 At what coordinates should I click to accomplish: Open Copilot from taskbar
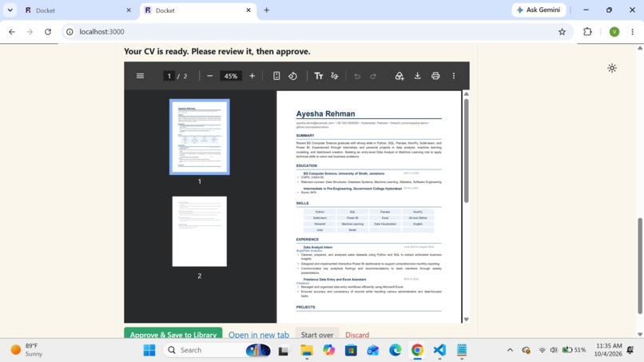(x=328, y=350)
